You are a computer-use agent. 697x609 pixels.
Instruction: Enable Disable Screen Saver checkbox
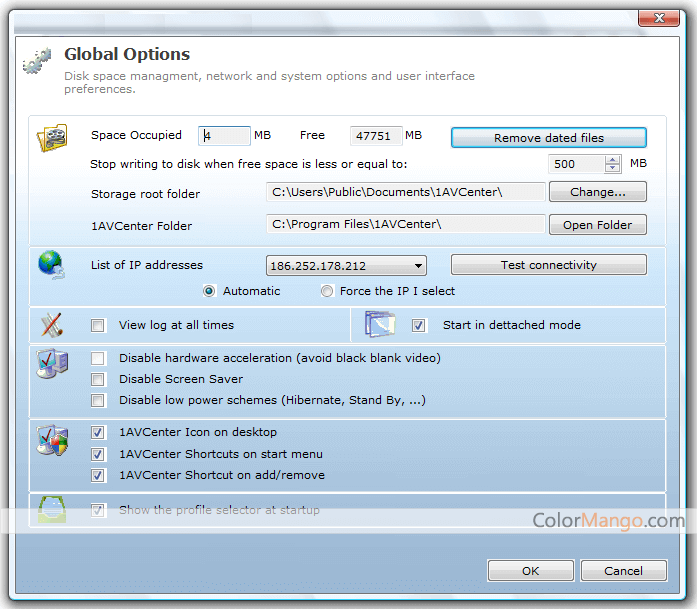point(98,379)
